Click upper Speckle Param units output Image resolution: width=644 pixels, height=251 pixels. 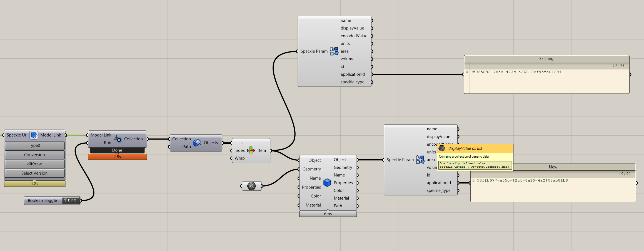[x=345, y=44]
